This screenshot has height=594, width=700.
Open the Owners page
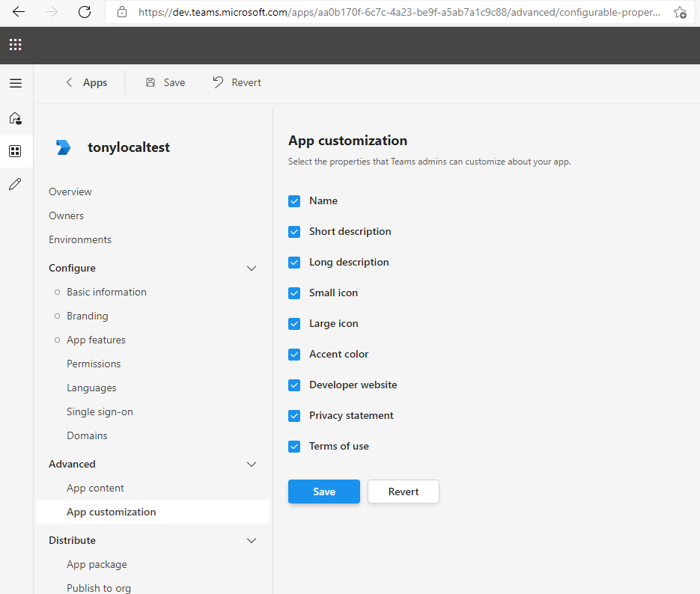(66, 216)
